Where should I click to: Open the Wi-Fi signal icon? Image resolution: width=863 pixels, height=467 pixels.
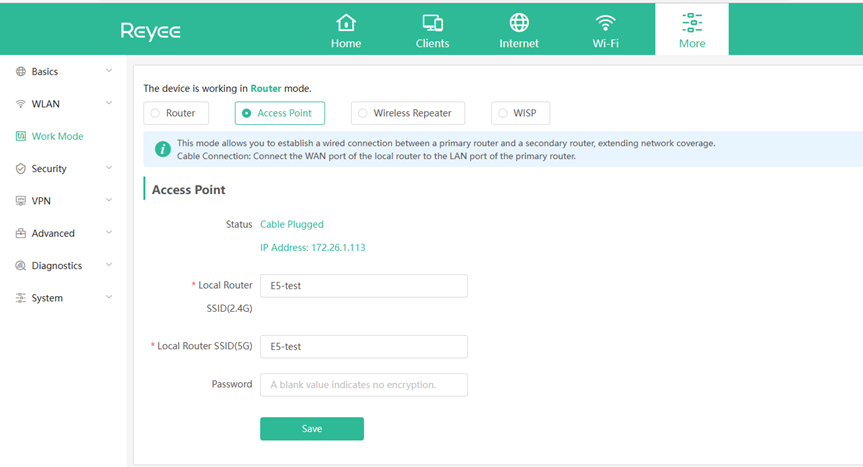pyautogui.click(x=605, y=23)
